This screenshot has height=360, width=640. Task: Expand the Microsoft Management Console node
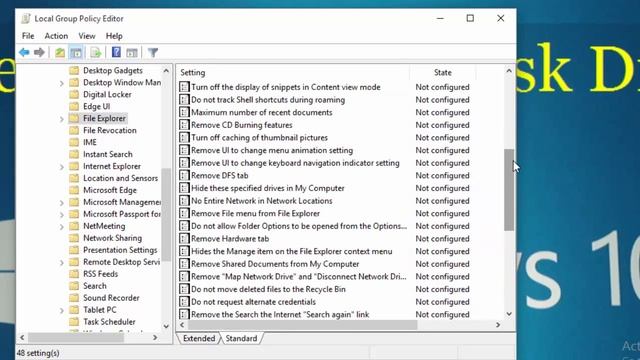pyautogui.click(x=62, y=203)
